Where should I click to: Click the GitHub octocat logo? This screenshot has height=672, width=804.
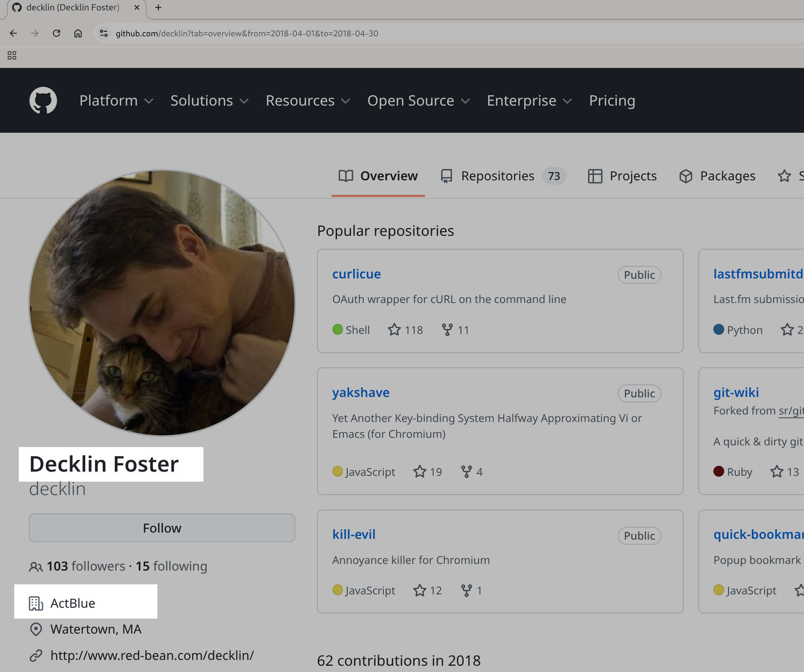click(43, 100)
